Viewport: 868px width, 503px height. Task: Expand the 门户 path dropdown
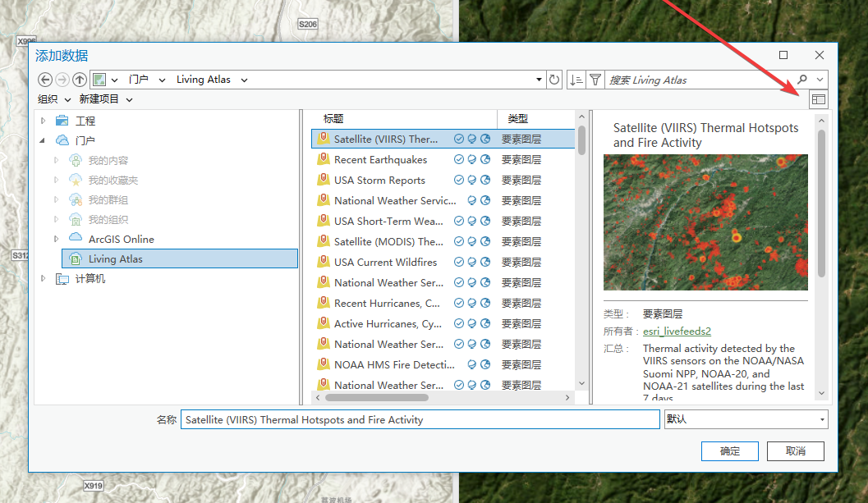[x=163, y=80]
